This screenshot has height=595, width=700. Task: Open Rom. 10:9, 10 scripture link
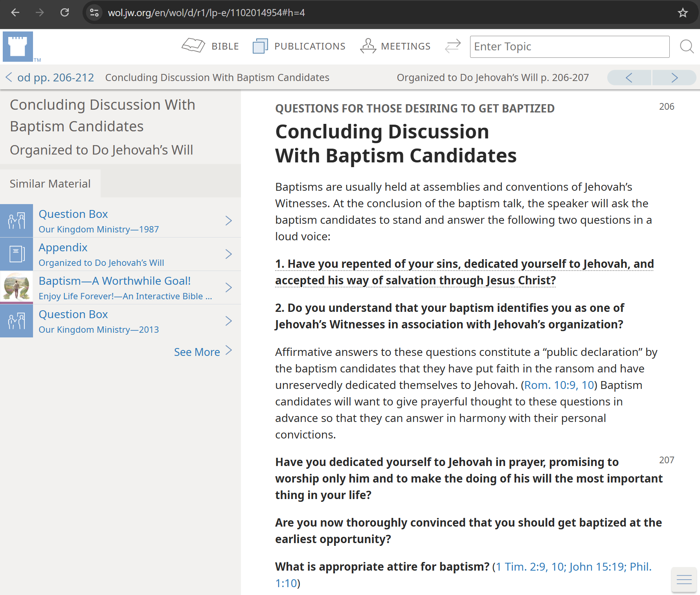pos(559,385)
